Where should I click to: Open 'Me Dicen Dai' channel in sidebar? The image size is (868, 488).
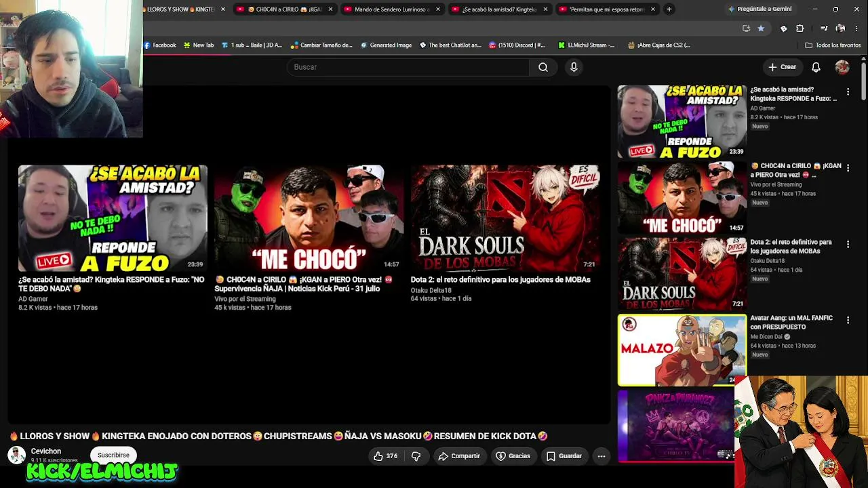point(766,337)
